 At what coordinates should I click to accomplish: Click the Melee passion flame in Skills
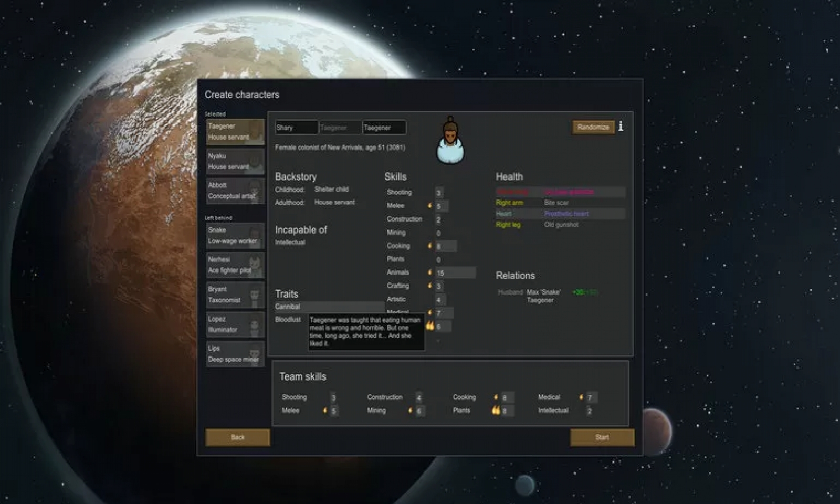click(429, 206)
